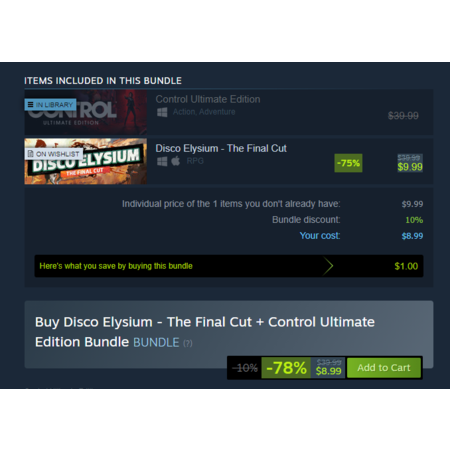450x450 pixels.
Task: Click the (?) help icon next to BUNDLE
Action: [x=188, y=343]
